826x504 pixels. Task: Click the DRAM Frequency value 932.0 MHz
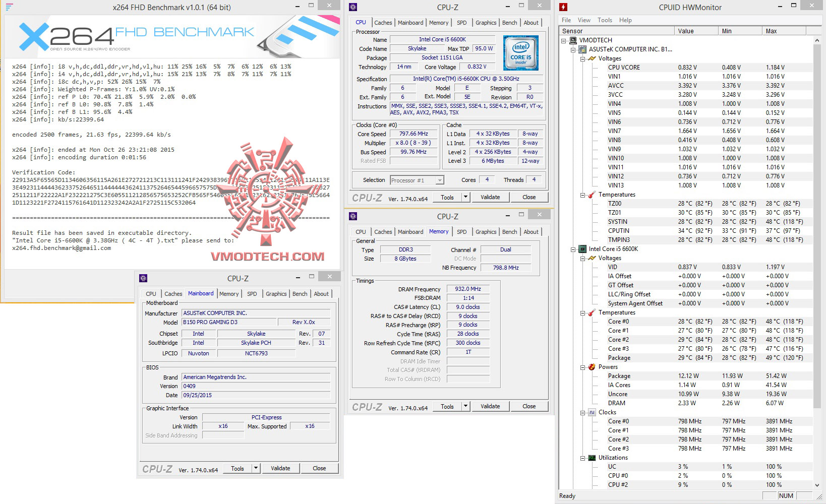(468, 289)
